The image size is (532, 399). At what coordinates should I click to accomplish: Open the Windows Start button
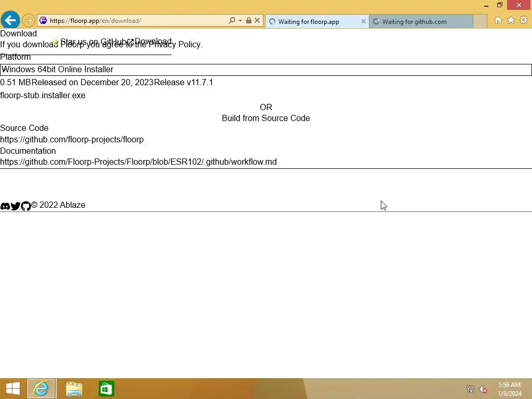[x=13, y=389]
